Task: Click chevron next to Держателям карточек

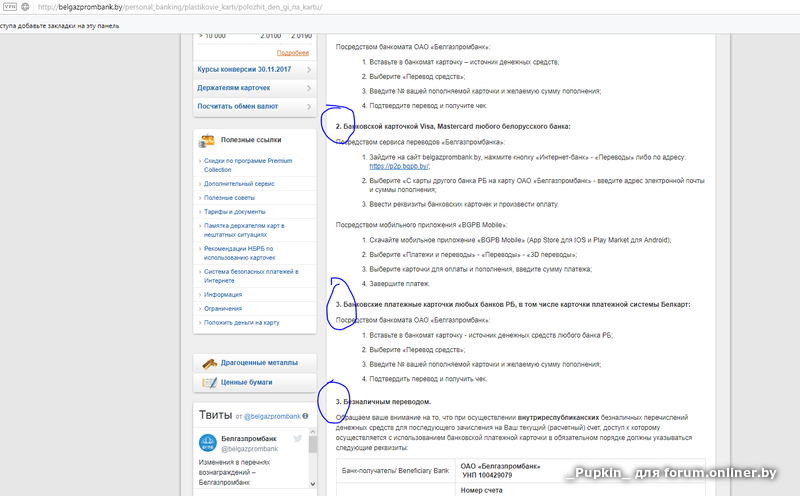Action: [x=309, y=88]
